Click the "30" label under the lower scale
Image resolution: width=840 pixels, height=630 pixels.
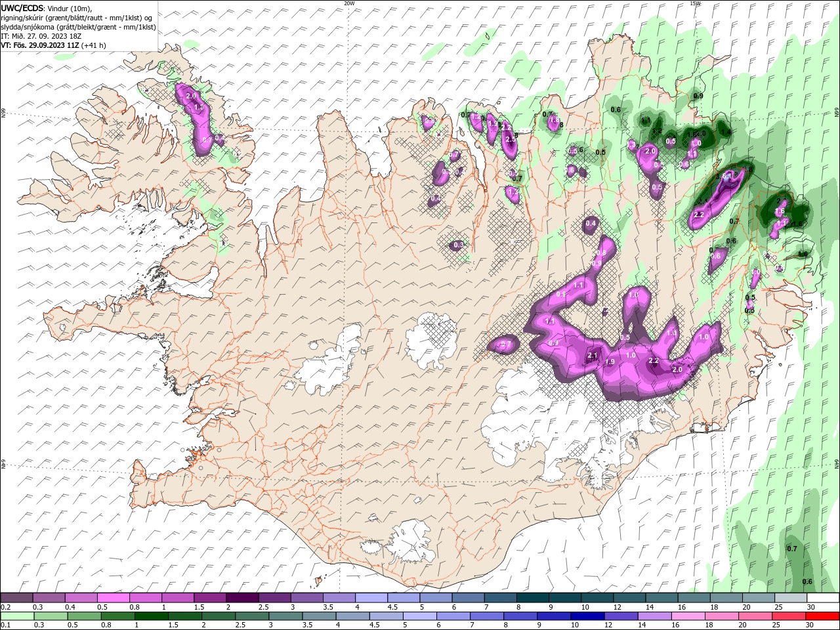point(810,625)
